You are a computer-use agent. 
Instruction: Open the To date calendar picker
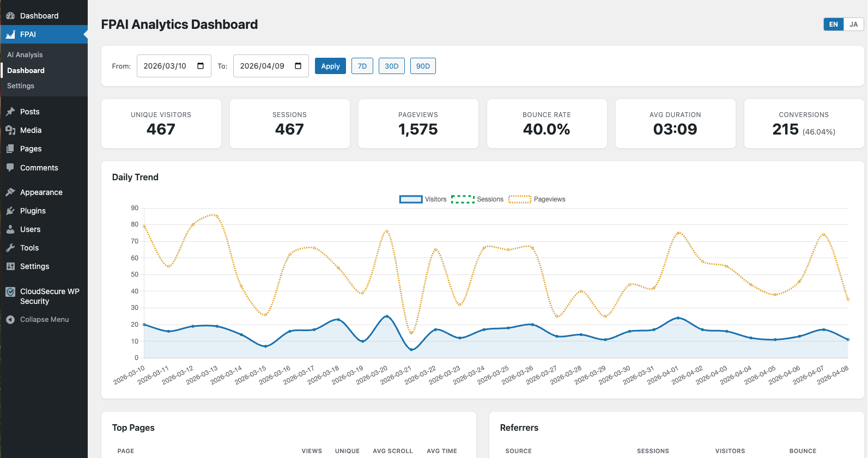point(298,66)
